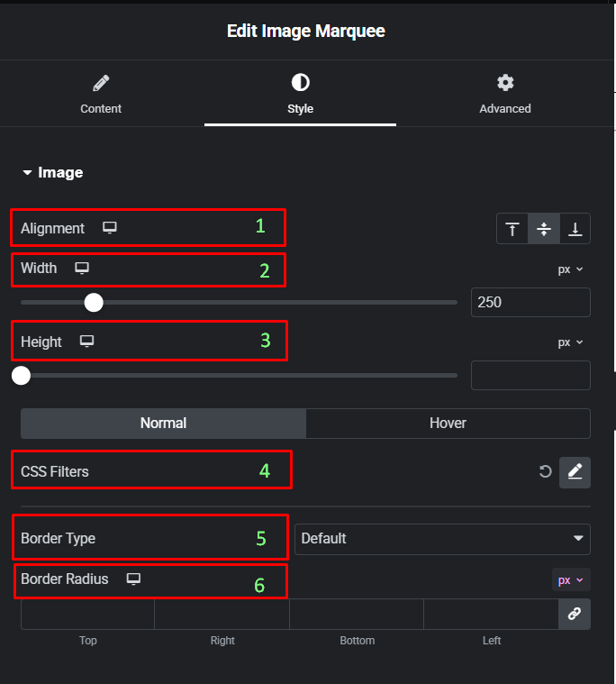Open the Content tab
The height and width of the screenshot is (684, 616).
(101, 94)
